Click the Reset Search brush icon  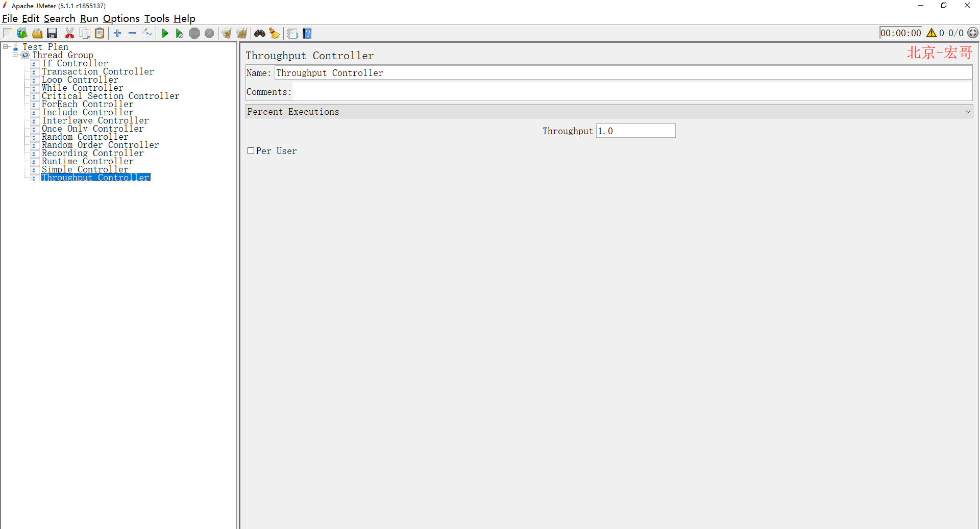tap(275, 33)
